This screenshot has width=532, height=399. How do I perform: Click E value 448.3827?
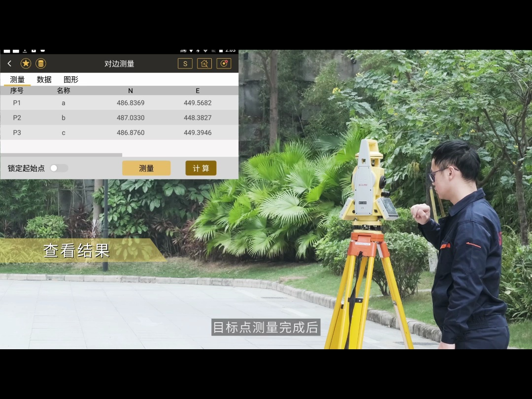point(198,118)
